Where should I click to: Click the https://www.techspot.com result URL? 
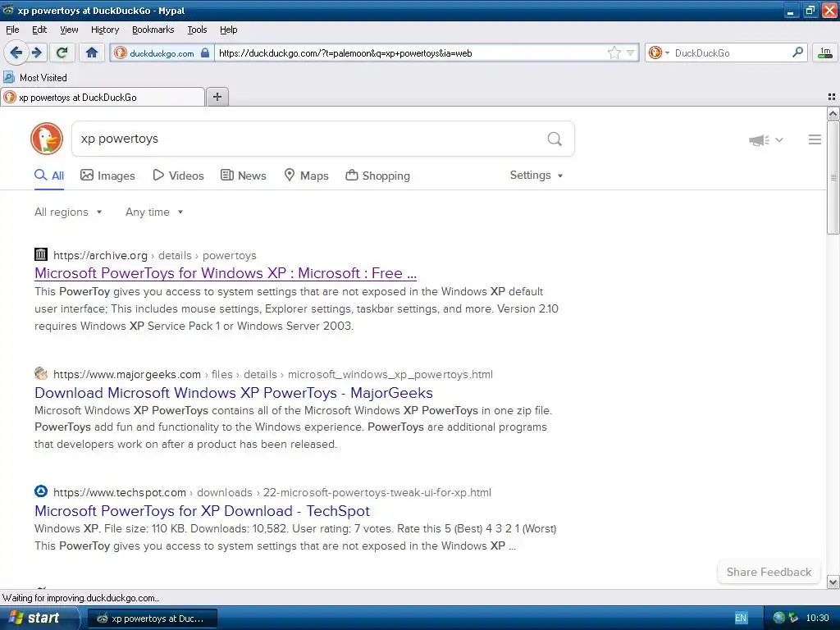tap(120, 492)
